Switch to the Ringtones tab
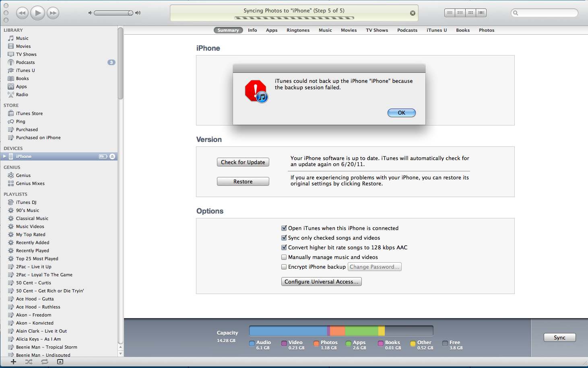588x368 pixels. 298,30
